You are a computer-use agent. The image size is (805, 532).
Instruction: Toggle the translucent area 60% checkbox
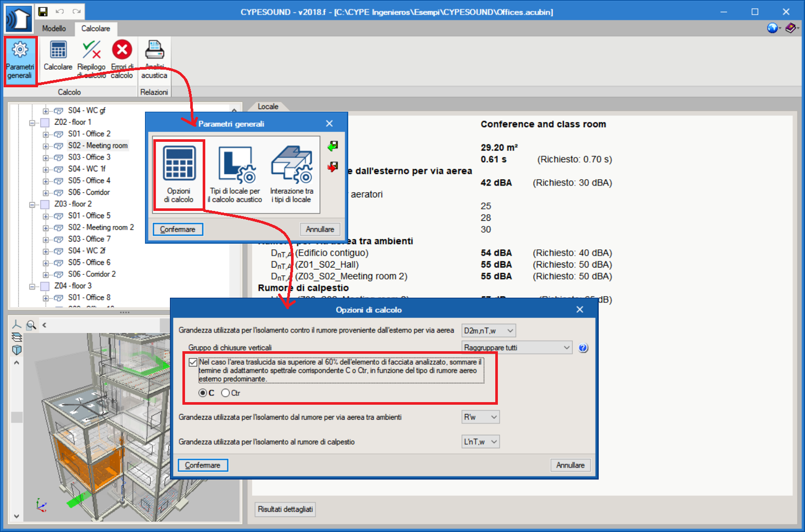tap(193, 362)
